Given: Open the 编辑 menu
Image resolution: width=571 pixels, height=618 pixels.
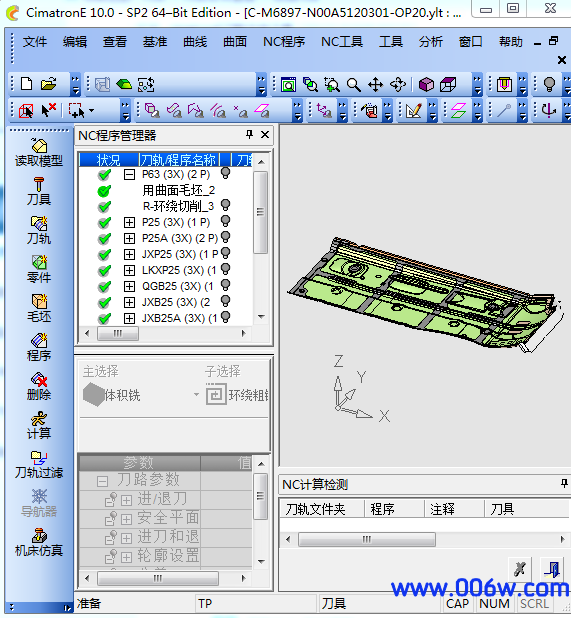Looking at the screenshot, I should 75,41.
